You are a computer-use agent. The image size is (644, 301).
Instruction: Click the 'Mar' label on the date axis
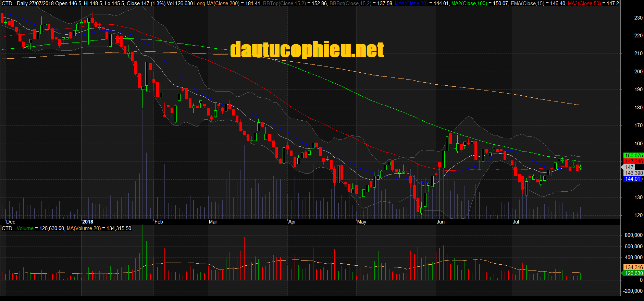[x=213, y=222]
